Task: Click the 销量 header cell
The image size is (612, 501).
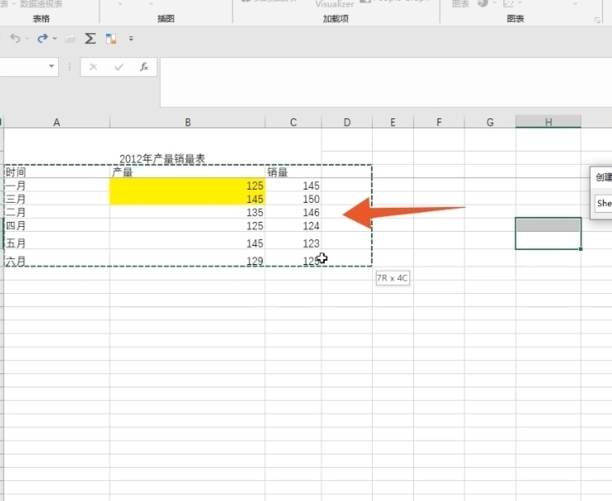Action: tap(293, 172)
